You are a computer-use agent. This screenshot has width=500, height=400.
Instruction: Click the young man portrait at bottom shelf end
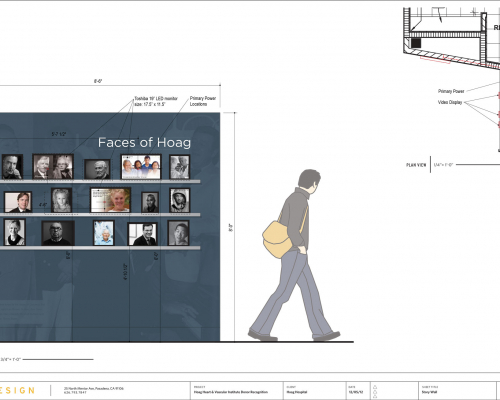coord(178,233)
